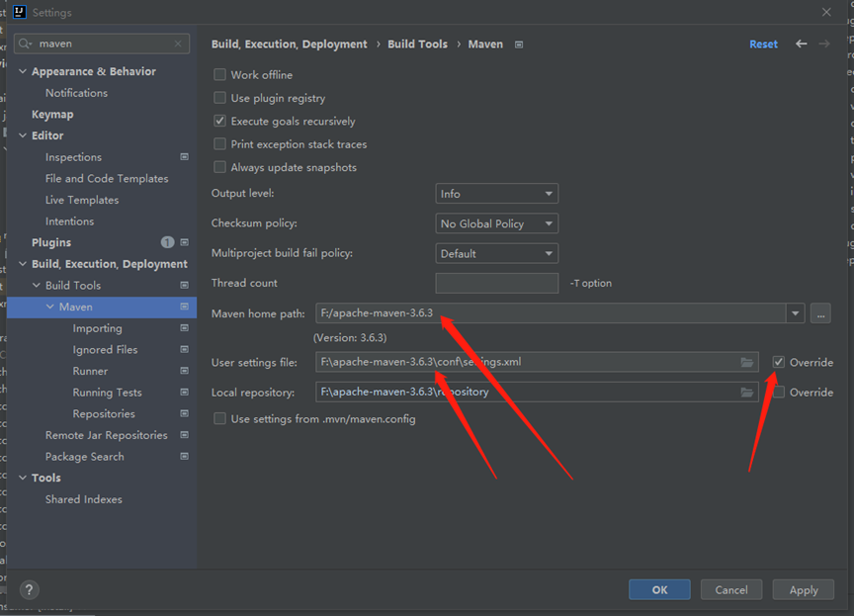Click Build, Execution, Deployment breadcrumb
854x616 pixels.
point(290,44)
